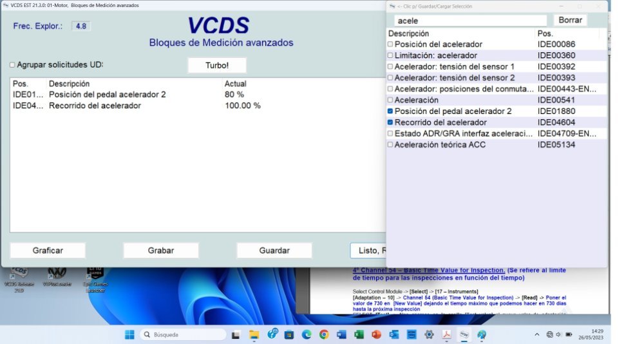Open volume control in system tray
This screenshot has width=644, height=344.
point(558,334)
